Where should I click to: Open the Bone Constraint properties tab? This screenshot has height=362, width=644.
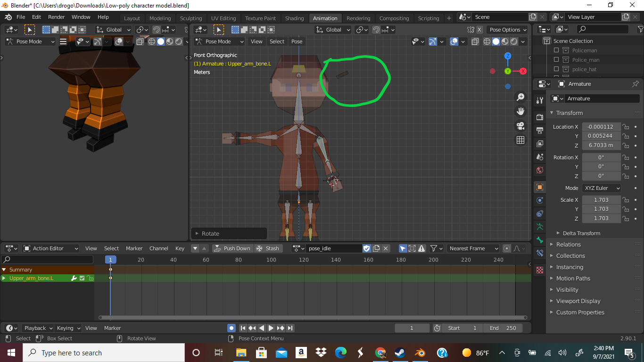point(540,253)
